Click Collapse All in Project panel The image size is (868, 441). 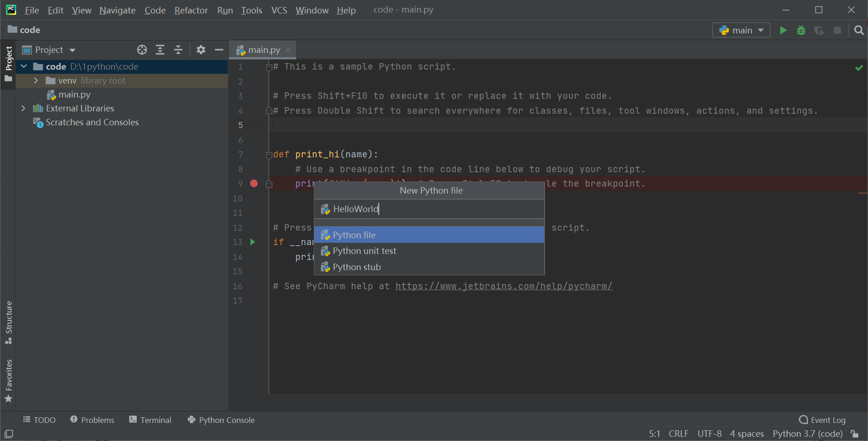click(x=178, y=50)
